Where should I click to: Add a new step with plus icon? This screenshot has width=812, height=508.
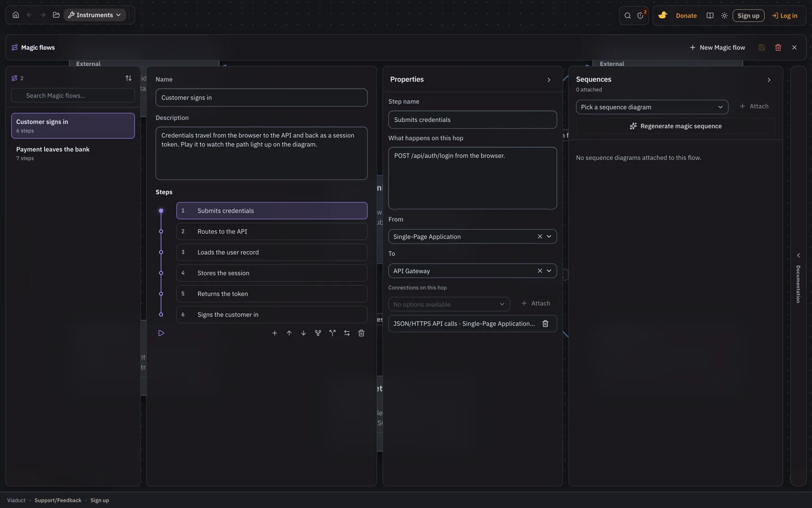[275, 333]
